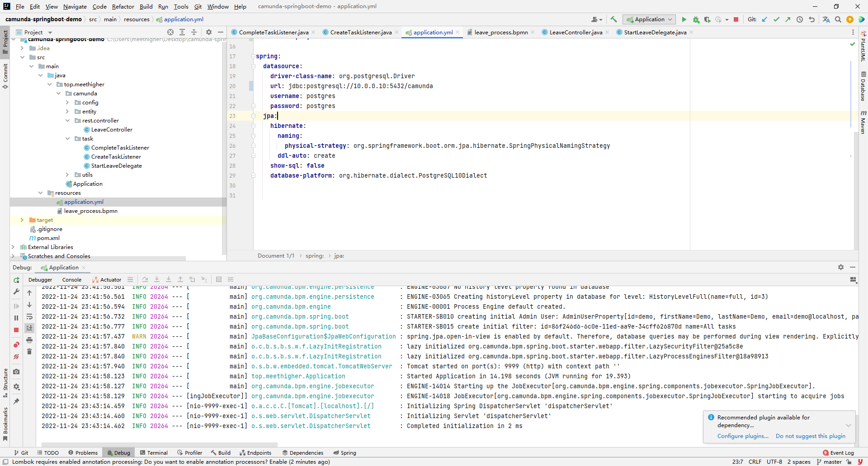
Task: Open Maven side panel
Action: (x=863, y=122)
